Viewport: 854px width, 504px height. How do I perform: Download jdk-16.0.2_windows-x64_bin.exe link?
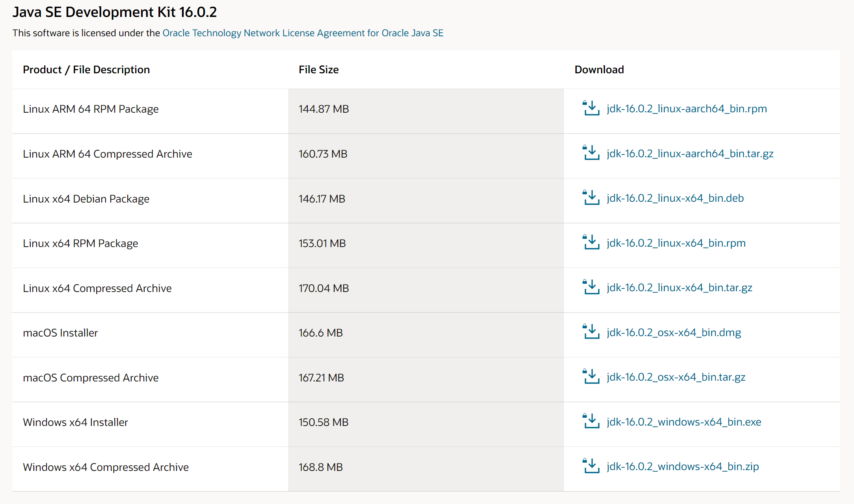[x=684, y=422]
